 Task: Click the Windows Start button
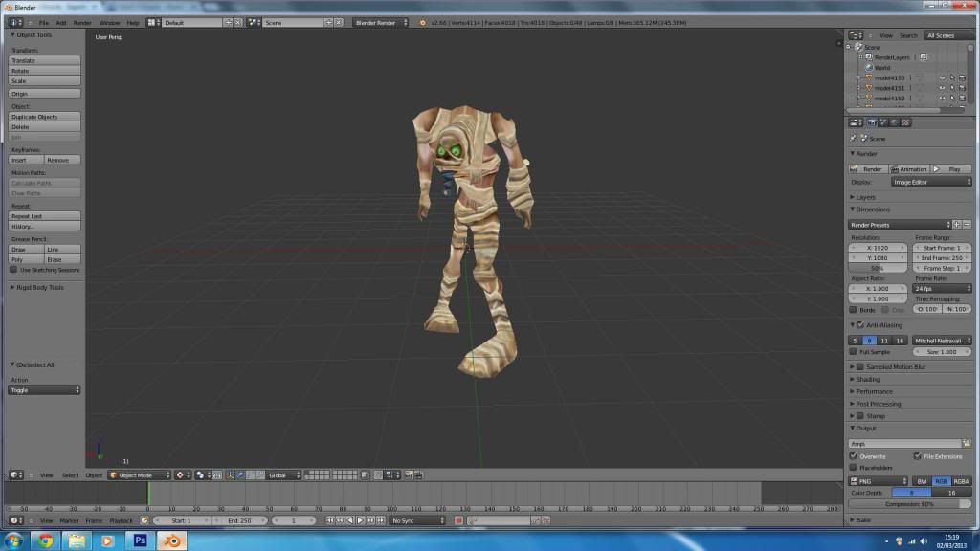pyautogui.click(x=13, y=540)
